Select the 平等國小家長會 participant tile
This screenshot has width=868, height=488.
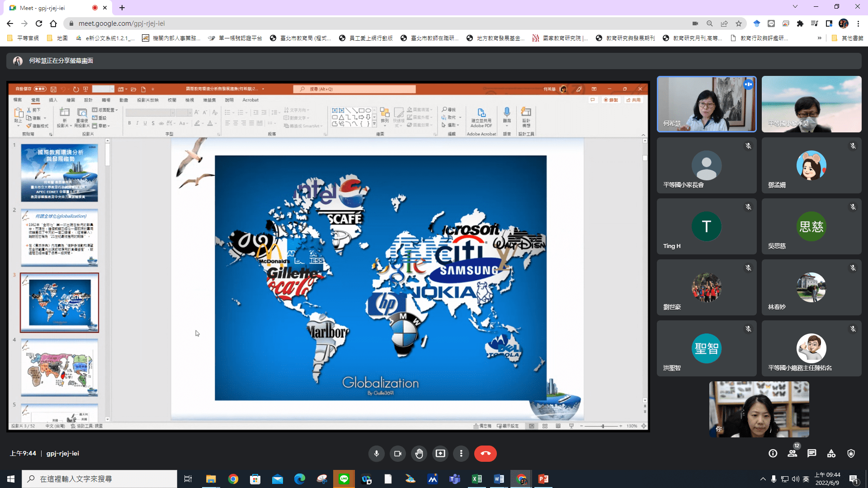pyautogui.click(x=707, y=165)
